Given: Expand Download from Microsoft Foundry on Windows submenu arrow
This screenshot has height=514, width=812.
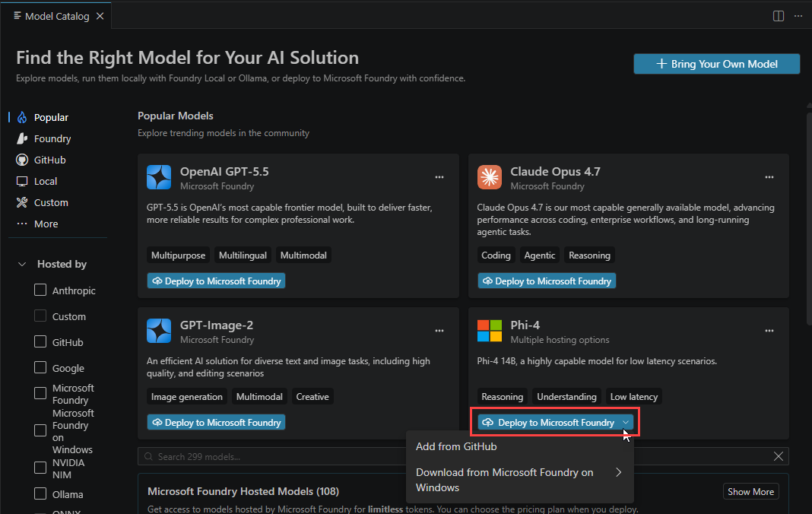Looking at the screenshot, I should tap(618, 472).
